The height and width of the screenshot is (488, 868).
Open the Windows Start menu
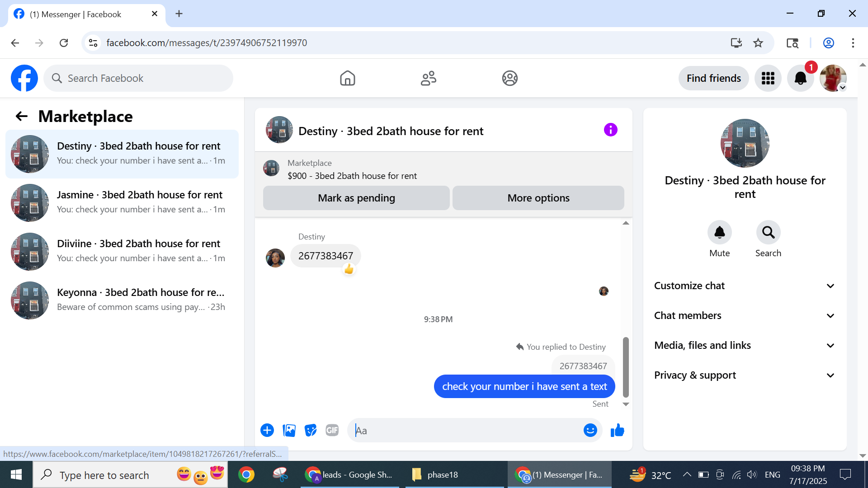pyautogui.click(x=16, y=474)
